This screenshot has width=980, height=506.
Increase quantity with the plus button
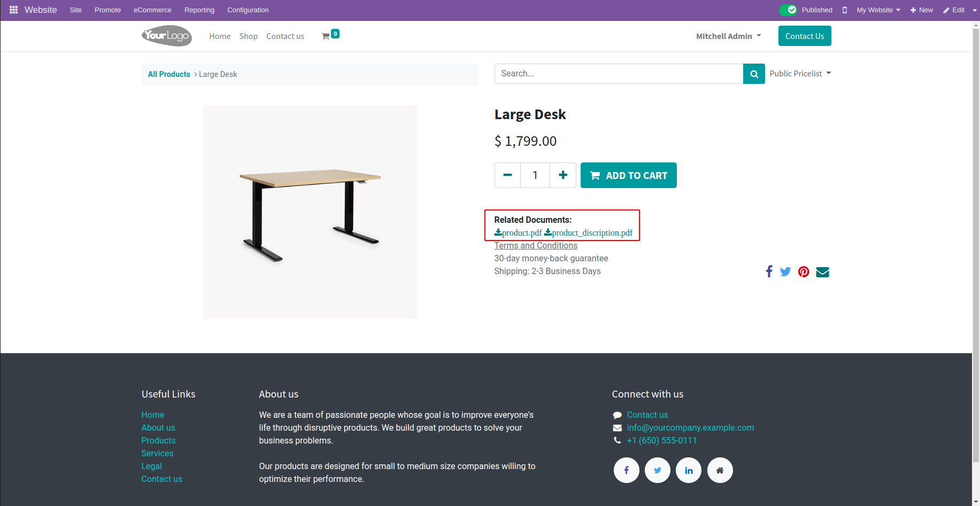tap(563, 175)
